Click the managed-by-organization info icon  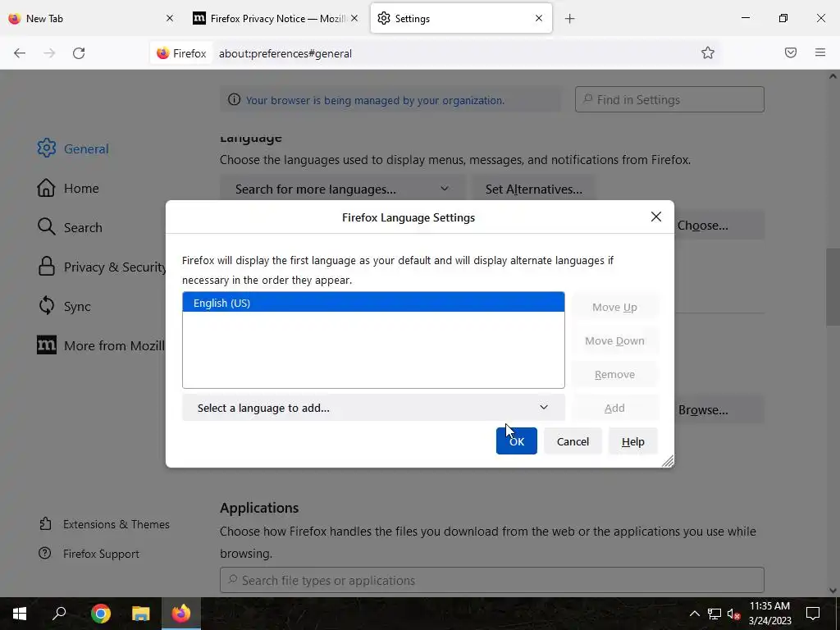pyautogui.click(x=234, y=99)
